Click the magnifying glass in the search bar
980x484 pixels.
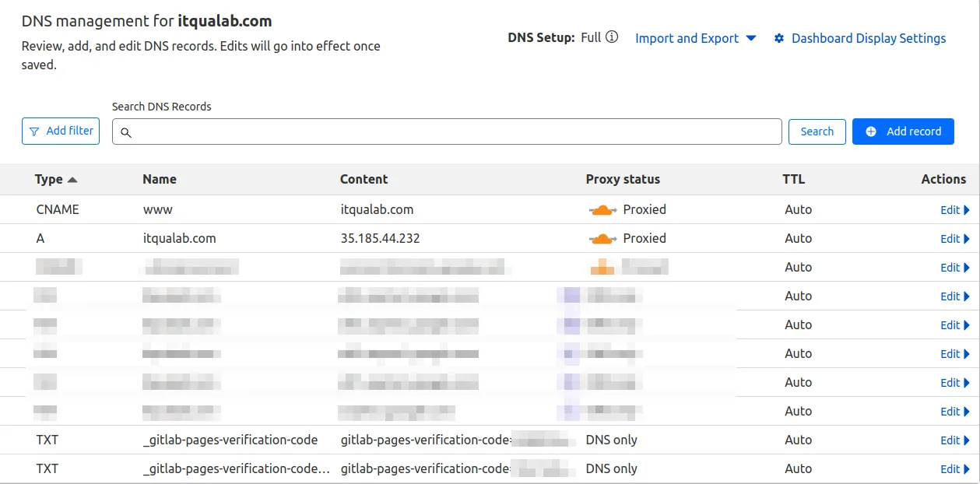click(126, 132)
